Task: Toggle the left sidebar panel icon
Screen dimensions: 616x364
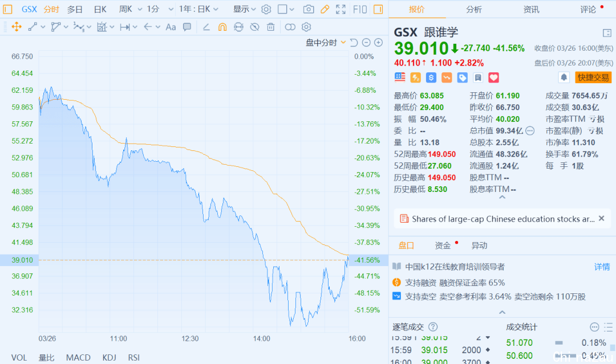Action: 7,9
